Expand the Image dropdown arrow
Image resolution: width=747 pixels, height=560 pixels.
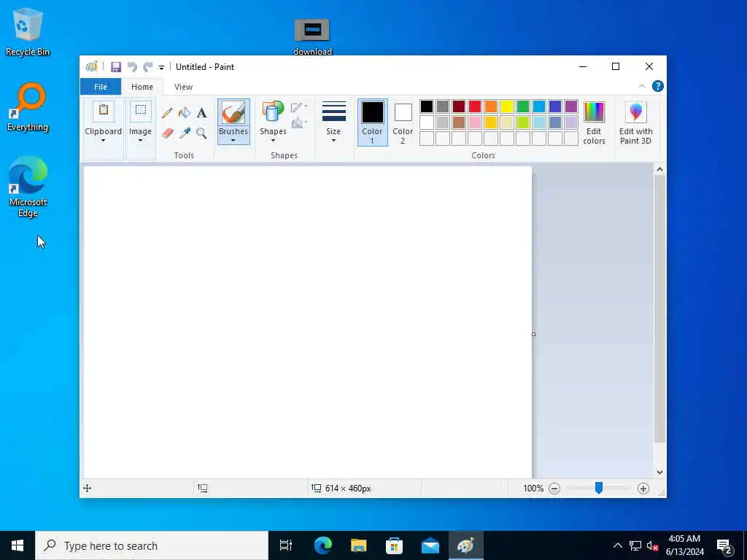140,141
